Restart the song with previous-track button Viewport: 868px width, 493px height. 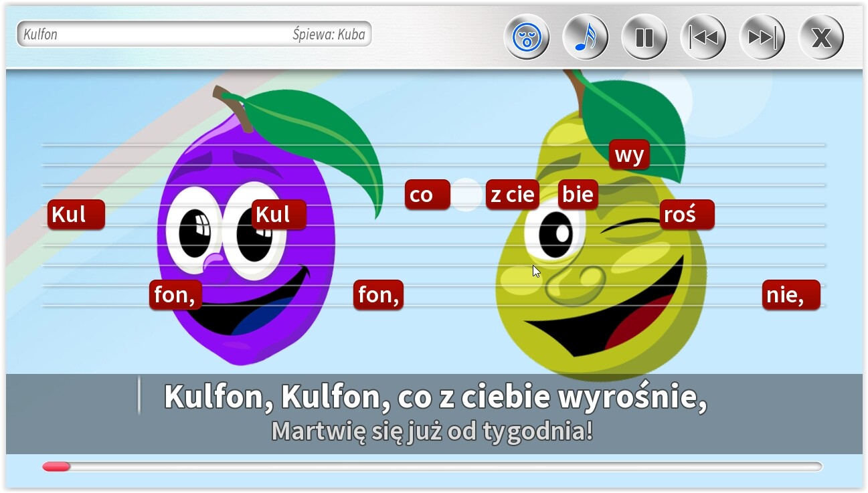703,37
